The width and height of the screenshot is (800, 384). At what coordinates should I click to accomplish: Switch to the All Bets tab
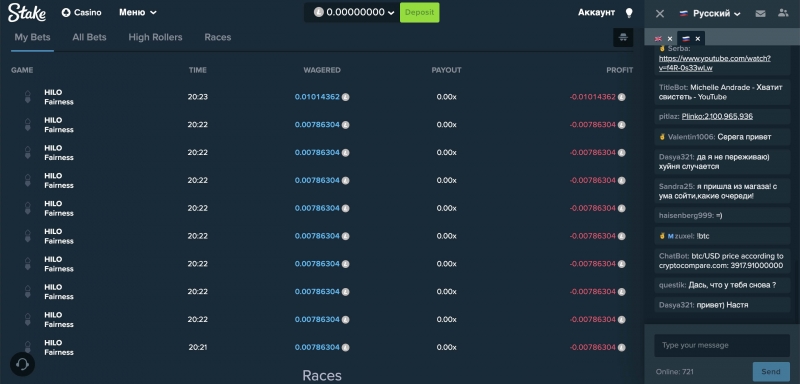(89, 37)
